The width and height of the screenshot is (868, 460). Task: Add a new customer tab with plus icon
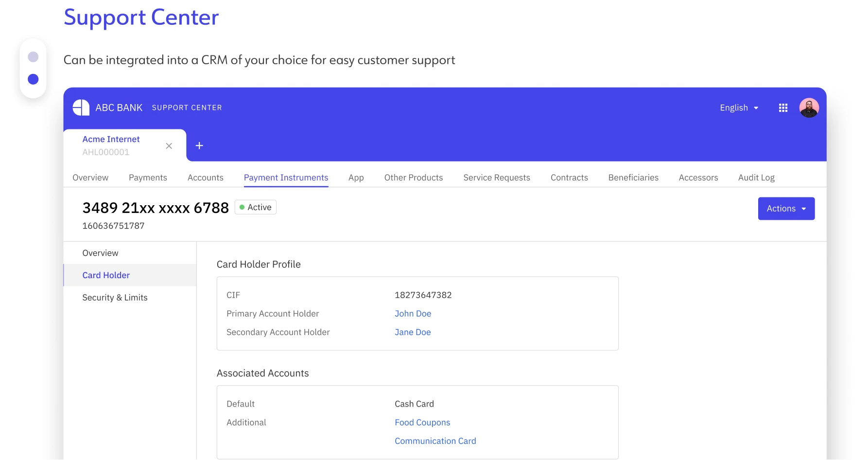(x=199, y=146)
